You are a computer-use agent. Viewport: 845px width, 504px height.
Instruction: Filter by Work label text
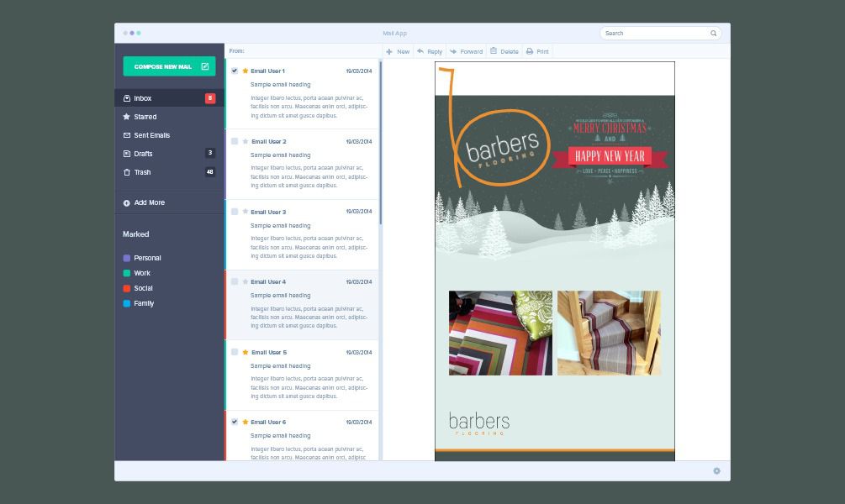[x=142, y=273]
